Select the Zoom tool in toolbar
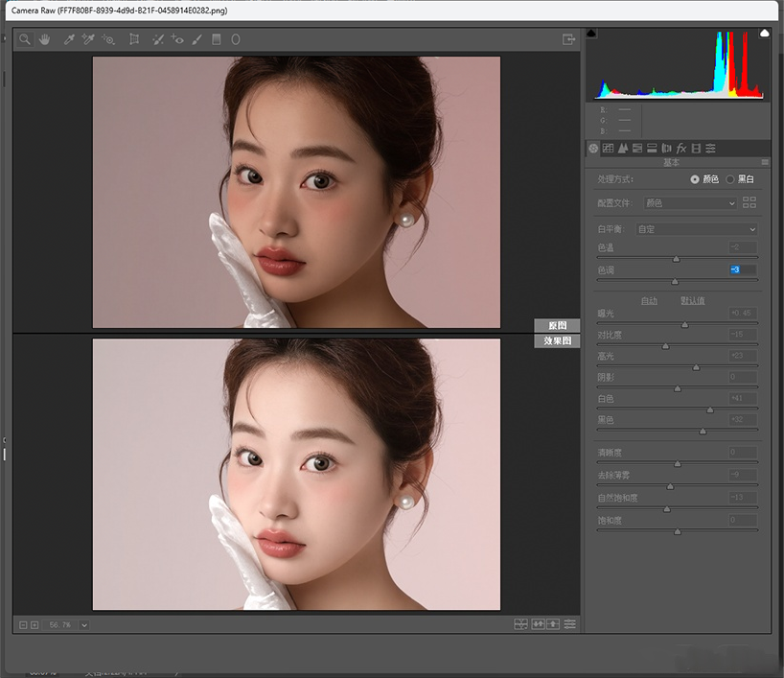Screen dimensions: 784x678 (25, 39)
